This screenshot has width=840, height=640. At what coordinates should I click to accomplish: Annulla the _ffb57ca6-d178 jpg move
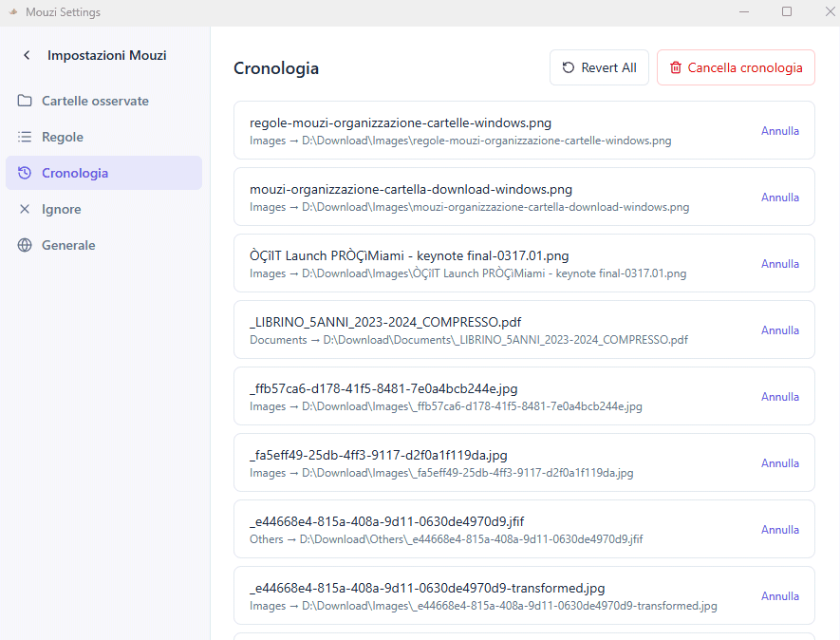[x=780, y=397]
